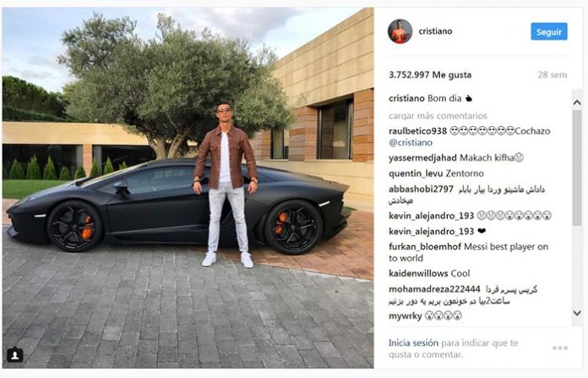Click the '3.752.997 Me gusta' likes count
588x378 pixels.
tap(430, 74)
